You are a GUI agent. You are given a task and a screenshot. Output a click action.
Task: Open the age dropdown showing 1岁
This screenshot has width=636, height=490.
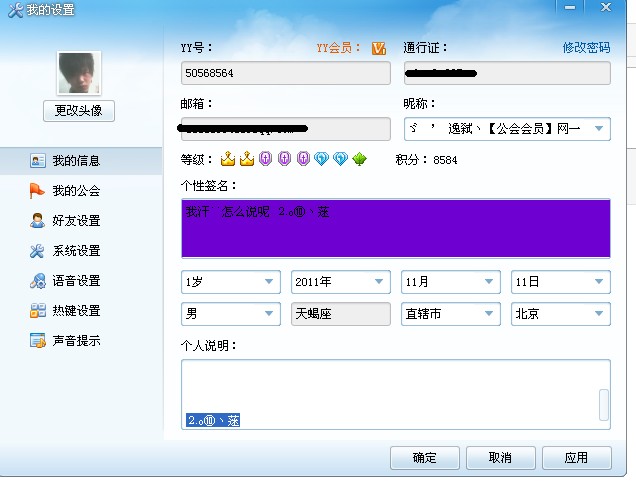231,282
